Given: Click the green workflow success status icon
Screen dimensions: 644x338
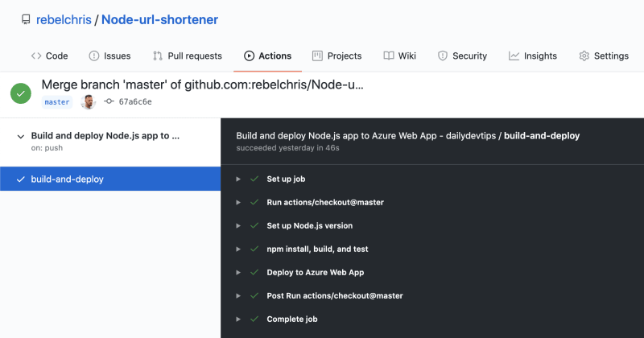Looking at the screenshot, I should (21, 93).
